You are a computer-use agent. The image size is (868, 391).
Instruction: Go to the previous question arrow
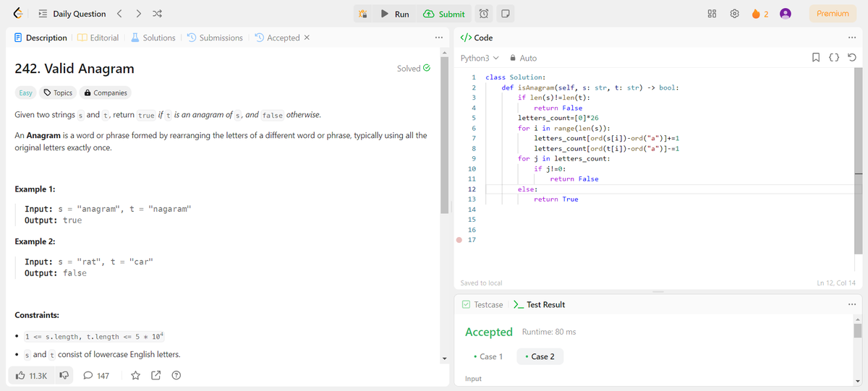point(120,14)
